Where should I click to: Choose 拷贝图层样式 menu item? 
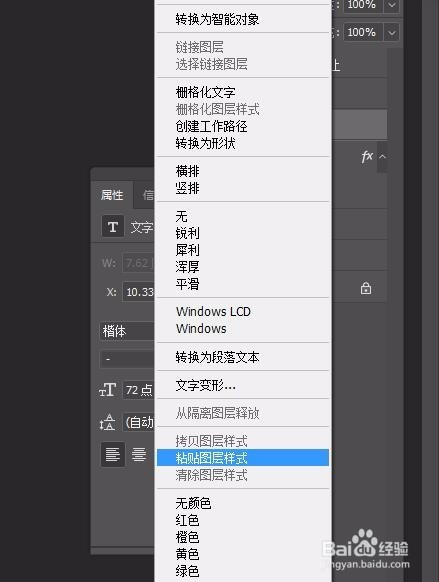point(243,441)
